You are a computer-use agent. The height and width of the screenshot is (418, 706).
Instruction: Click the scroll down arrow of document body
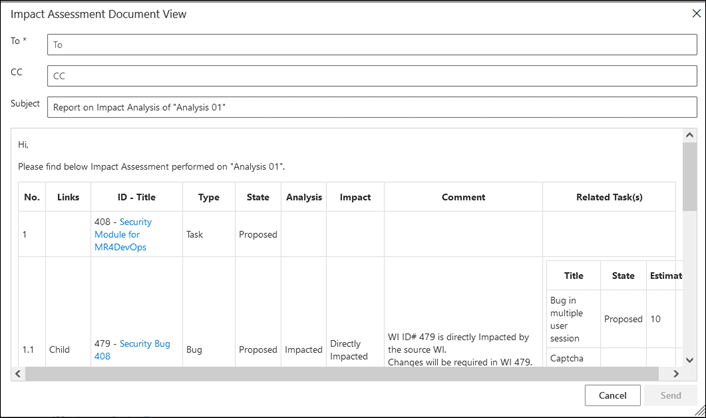pos(689,360)
